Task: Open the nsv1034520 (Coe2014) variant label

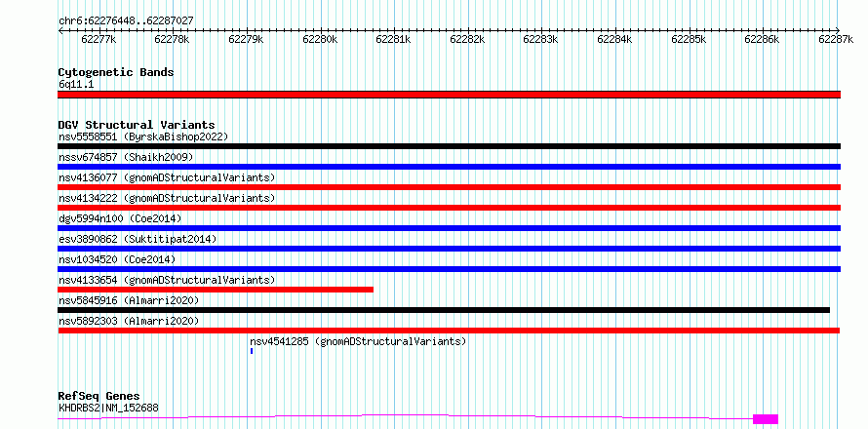Action: click(117, 259)
